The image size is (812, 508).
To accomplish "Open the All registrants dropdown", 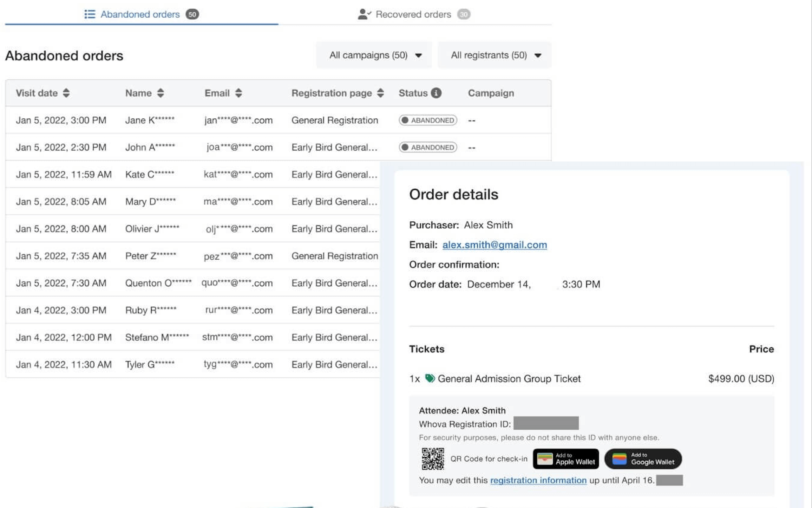I will point(494,55).
